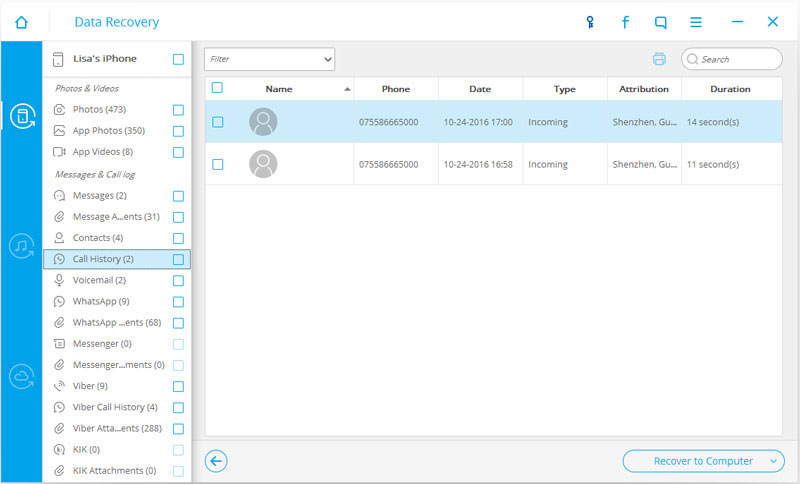The image size is (800, 484).
Task: Check the Photos (473) checkbox
Action: [x=178, y=110]
